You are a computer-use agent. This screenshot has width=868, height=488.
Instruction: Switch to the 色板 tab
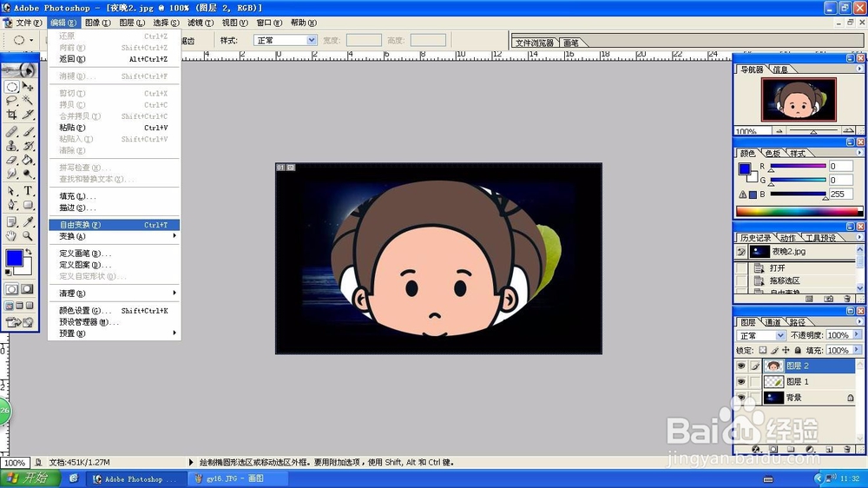click(773, 154)
